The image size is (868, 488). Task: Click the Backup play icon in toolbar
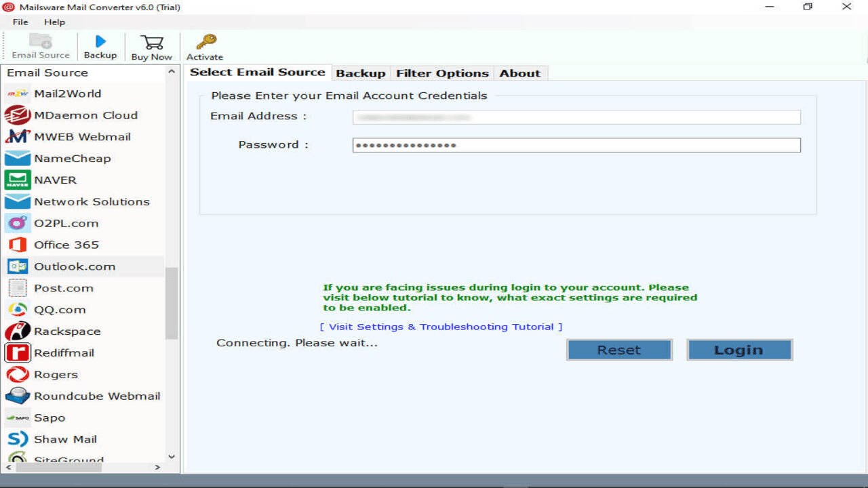coord(100,42)
